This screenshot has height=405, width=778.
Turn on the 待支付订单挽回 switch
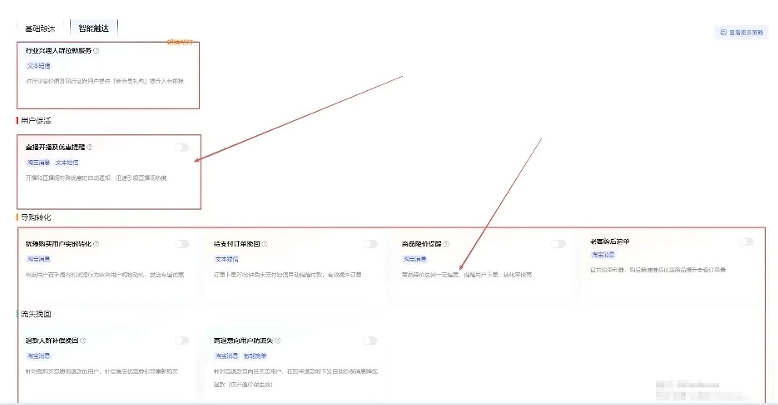point(370,244)
